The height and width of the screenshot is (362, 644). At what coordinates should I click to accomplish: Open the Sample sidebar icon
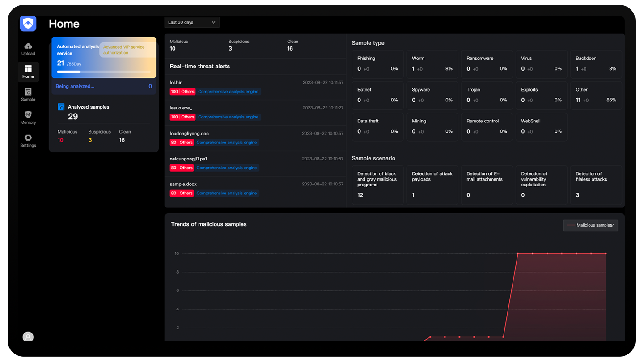[x=28, y=92]
